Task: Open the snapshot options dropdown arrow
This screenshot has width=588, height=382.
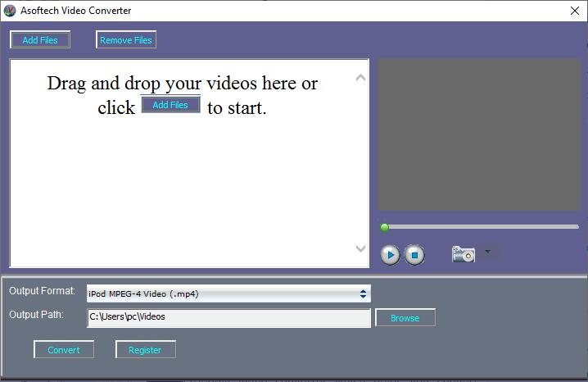Action: point(487,252)
